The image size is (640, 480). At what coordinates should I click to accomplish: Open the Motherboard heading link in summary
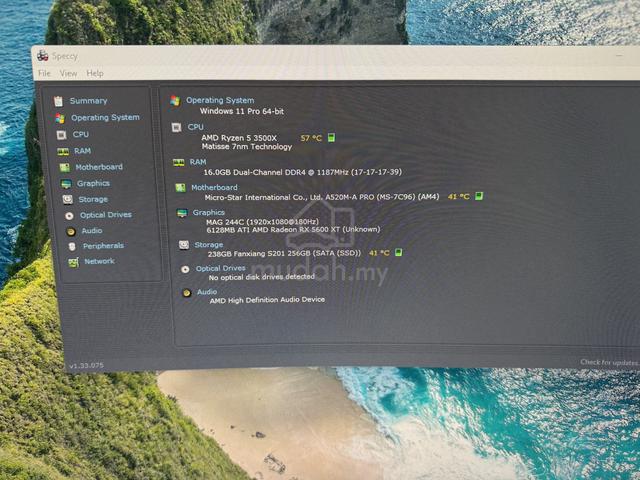214,187
